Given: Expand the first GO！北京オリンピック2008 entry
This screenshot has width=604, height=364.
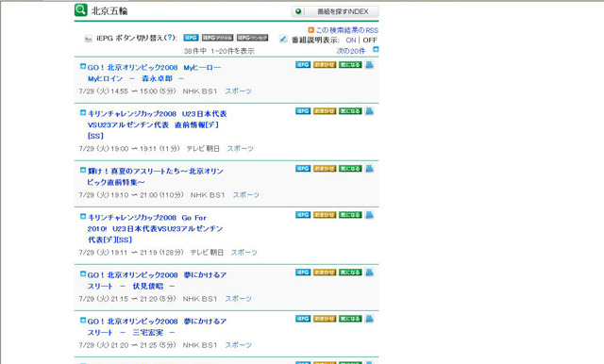Looking at the screenshot, I should (x=82, y=66).
